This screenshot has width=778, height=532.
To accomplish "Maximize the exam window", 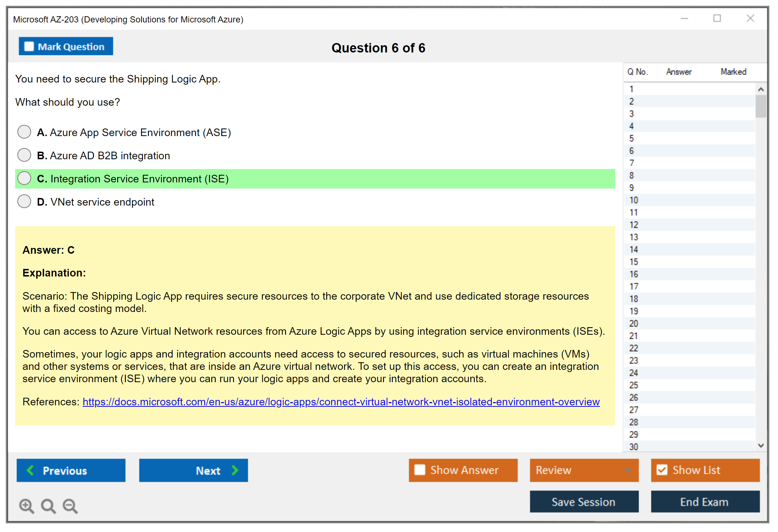I will pos(717,18).
